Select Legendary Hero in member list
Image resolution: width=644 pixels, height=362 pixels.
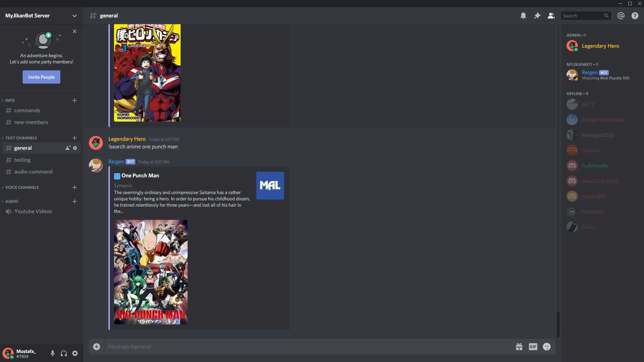coord(602,46)
